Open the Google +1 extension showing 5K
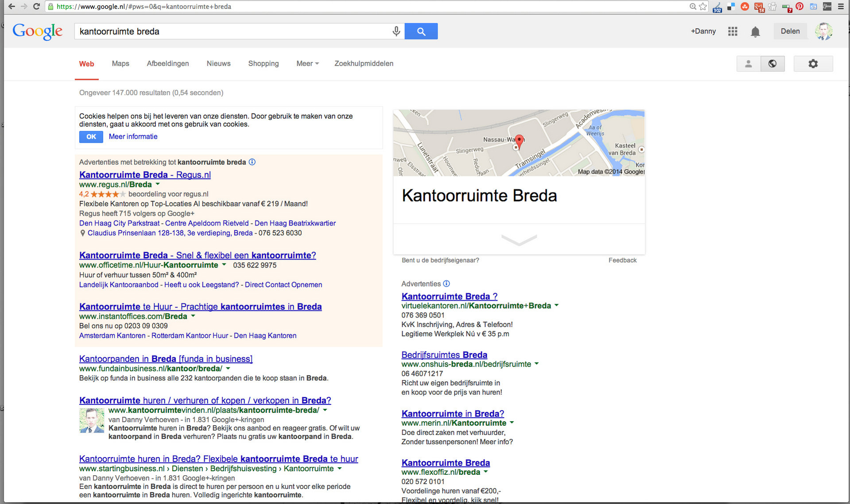The width and height of the screenshot is (850, 504). click(759, 7)
